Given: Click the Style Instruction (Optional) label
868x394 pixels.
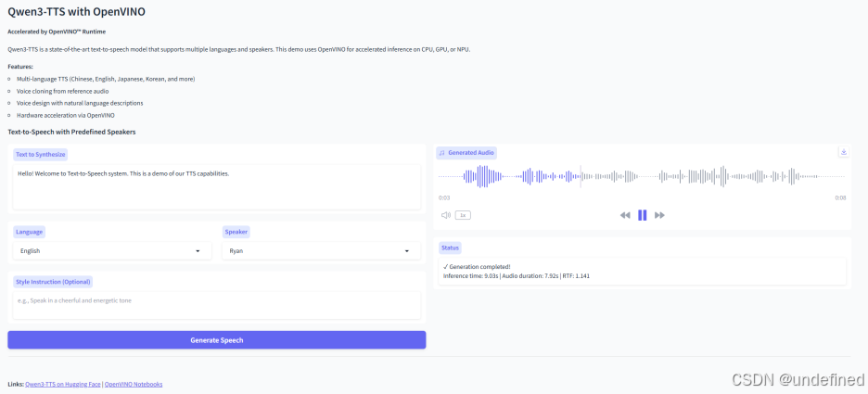Looking at the screenshot, I should (53, 282).
